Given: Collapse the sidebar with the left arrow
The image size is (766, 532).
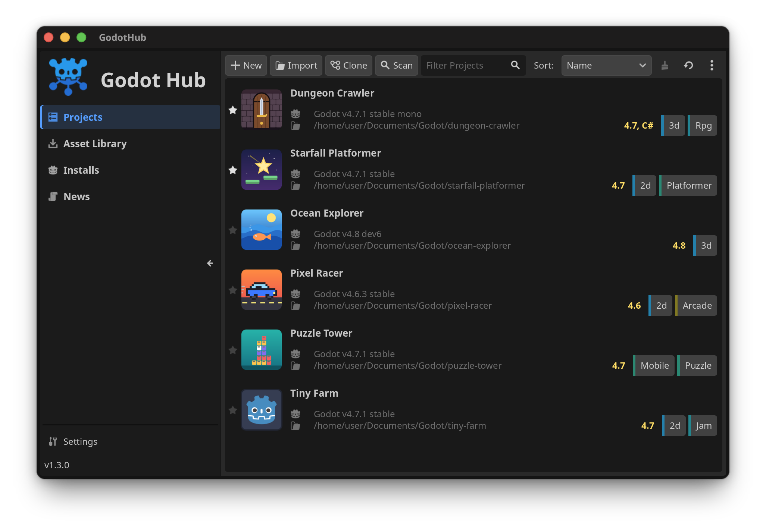Looking at the screenshot, I should coord(210,263).
